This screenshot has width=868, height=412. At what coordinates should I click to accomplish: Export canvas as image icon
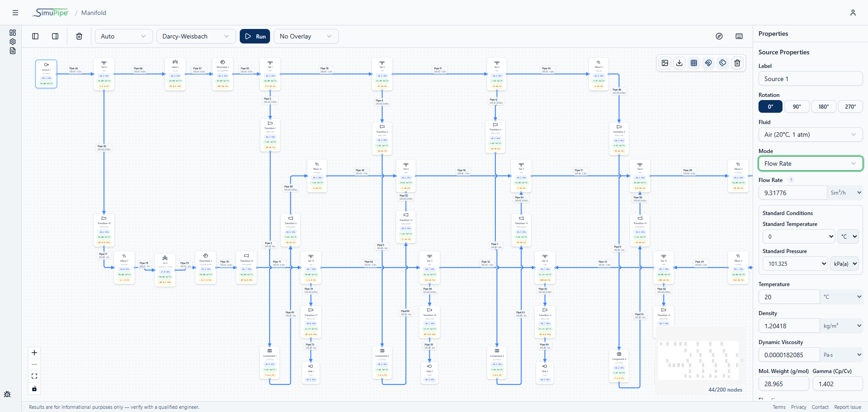point(665,63)
